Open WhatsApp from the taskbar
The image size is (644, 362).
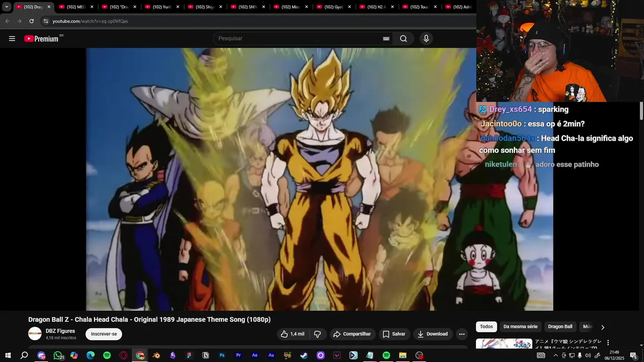[x=58, y=355]
